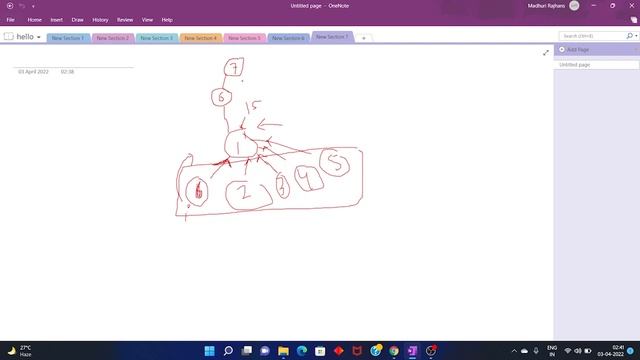640x360 pixels.
Task: Launch Microsoft Edge from the taskbar
Action: [x=302, y=351]
